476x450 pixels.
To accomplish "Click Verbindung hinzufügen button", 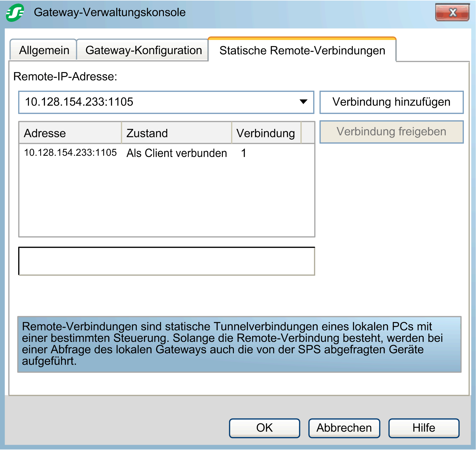I will (x=392, y=102).
